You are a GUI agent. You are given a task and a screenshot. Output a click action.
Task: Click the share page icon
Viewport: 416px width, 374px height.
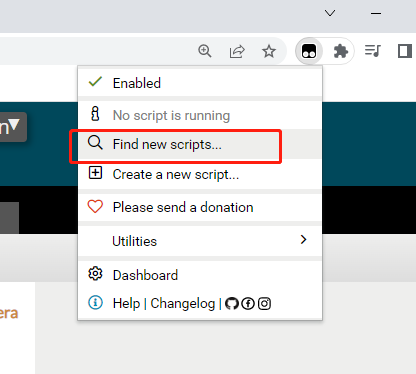click(237, 52)
